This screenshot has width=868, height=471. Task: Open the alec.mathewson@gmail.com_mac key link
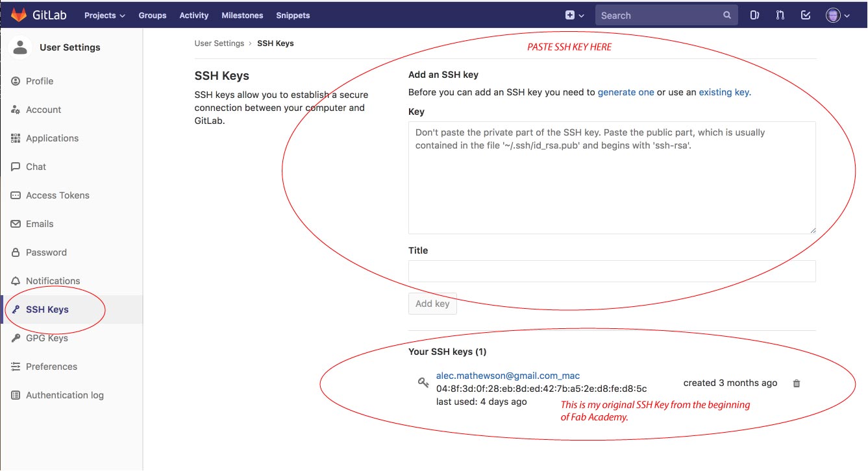coord(508,376)
